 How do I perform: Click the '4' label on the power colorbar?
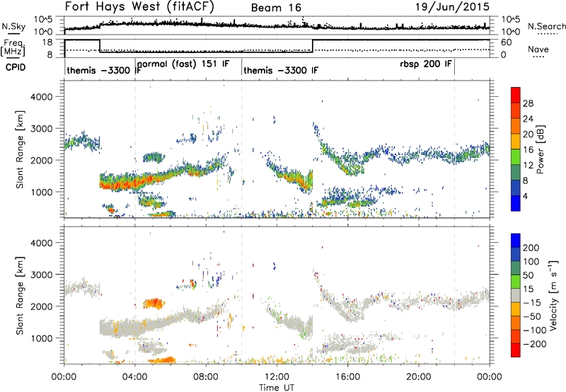pyautogui.click(x=525, y=196)
